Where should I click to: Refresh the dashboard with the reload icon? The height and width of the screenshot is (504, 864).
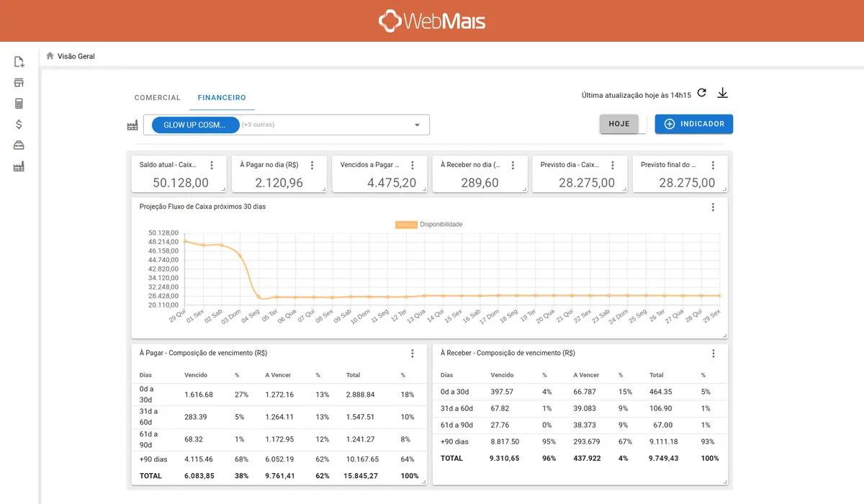pyautogui.click(x=701, y=92)
